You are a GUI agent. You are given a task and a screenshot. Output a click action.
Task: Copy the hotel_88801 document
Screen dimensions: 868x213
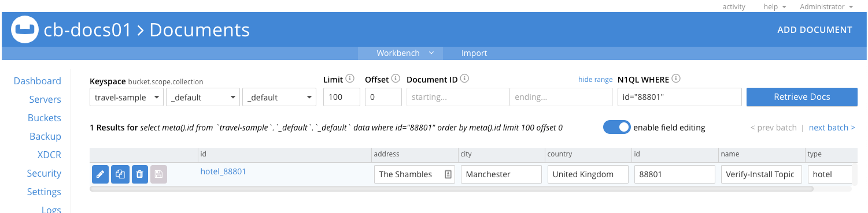pos(120,174)
